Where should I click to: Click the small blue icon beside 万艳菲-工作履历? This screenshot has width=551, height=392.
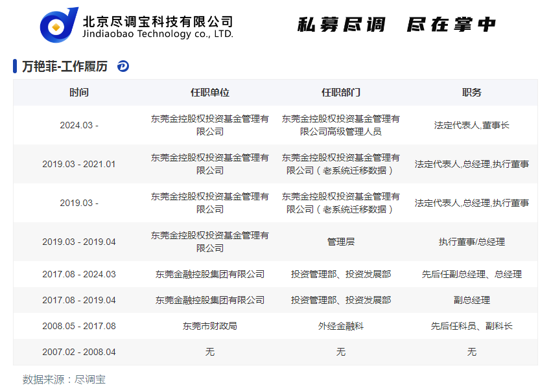coord(123,66)
